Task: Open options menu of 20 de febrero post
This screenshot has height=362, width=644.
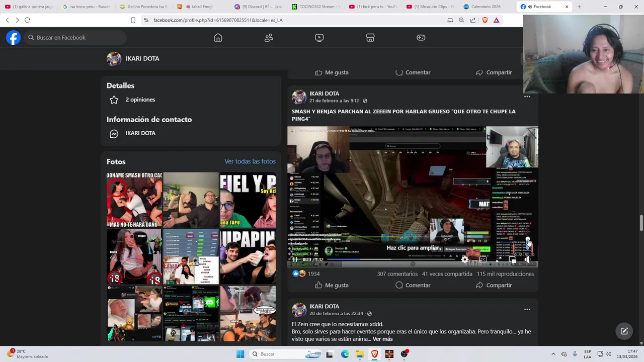Action: [527, 309]
